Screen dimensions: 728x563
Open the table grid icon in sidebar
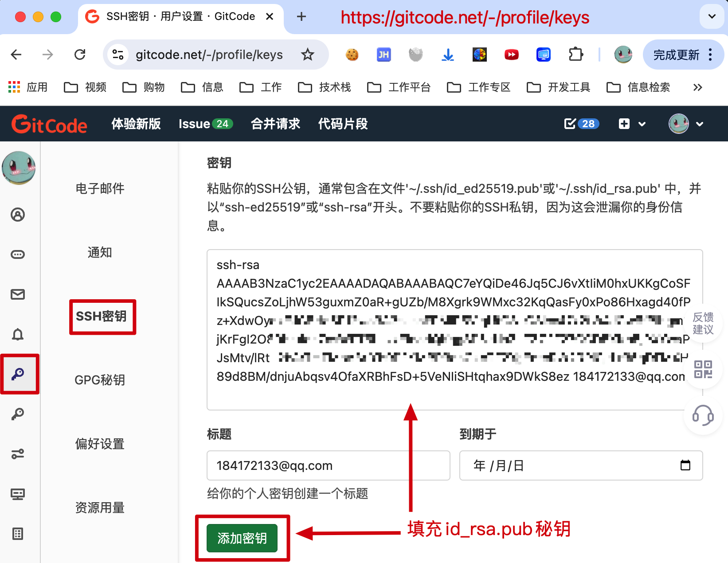click(x=18, y=534)
